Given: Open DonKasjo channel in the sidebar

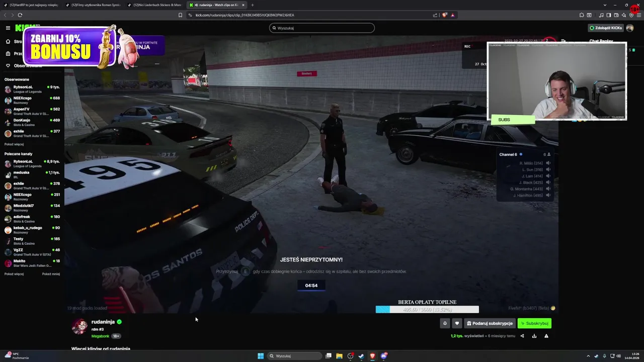Looking at the screenshot, I should pyautogui.click(x=32, y=122).
